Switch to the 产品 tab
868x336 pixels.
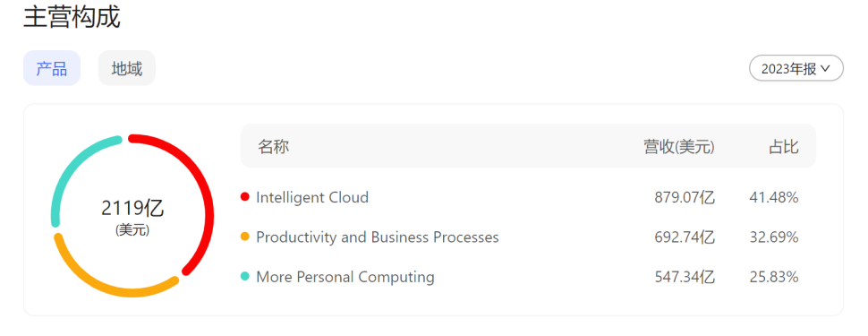52,68
